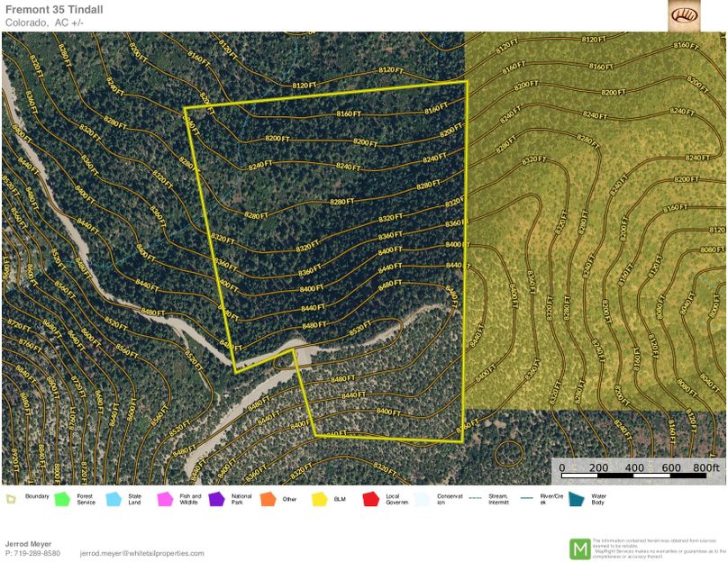Click the red Local Government legend icon
Viewport: 728px width, 562px height.
[x=370, y=498]
